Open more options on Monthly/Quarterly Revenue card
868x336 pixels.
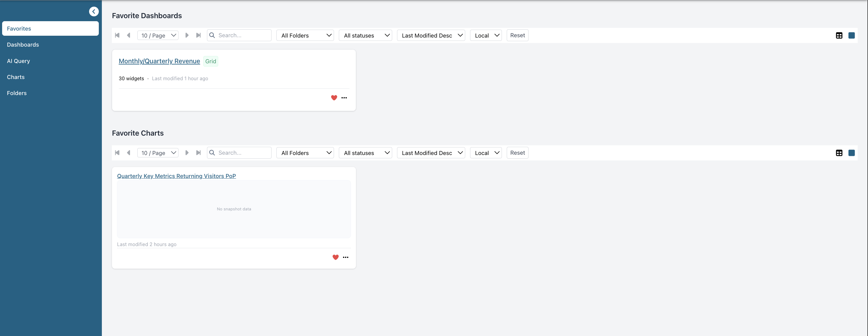coord(344,98)
